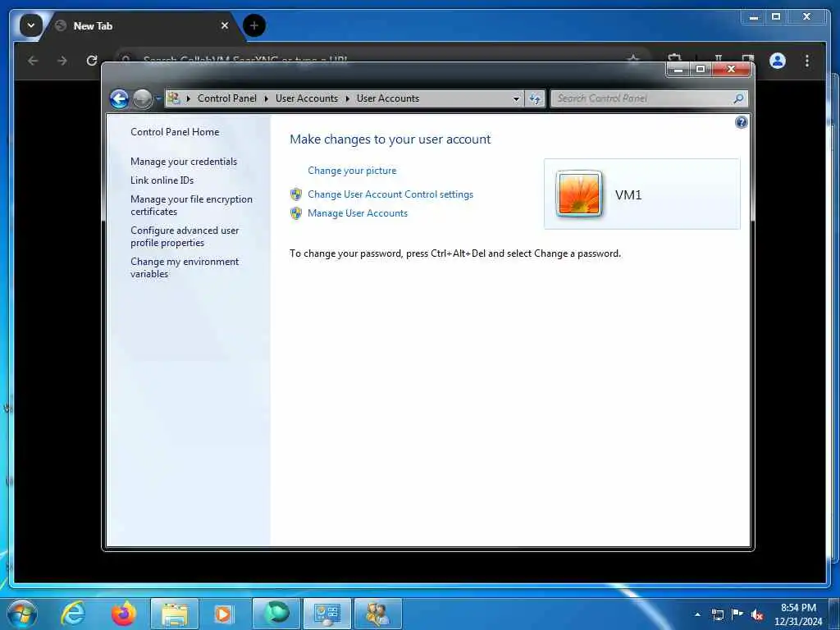Click Change User Account Control settings link
The width and height of the screenshot is (840, 630).
pos(390,194)
